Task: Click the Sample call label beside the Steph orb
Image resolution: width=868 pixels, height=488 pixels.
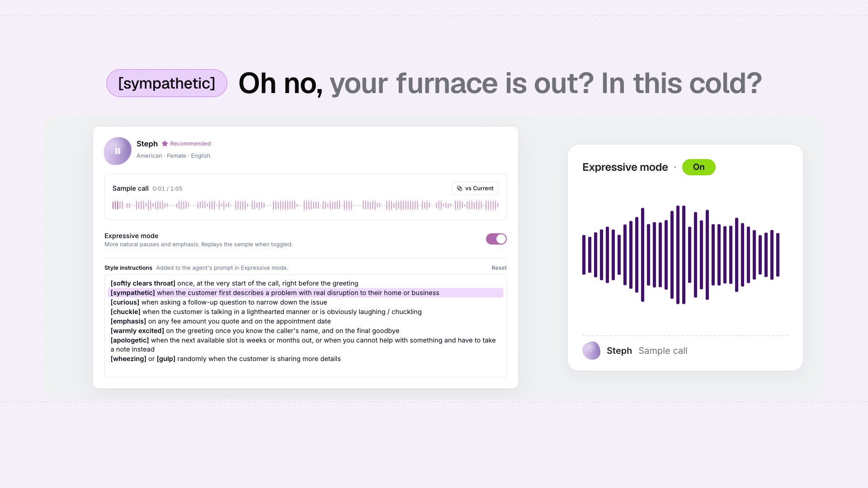Action: (x=663, y=351)
